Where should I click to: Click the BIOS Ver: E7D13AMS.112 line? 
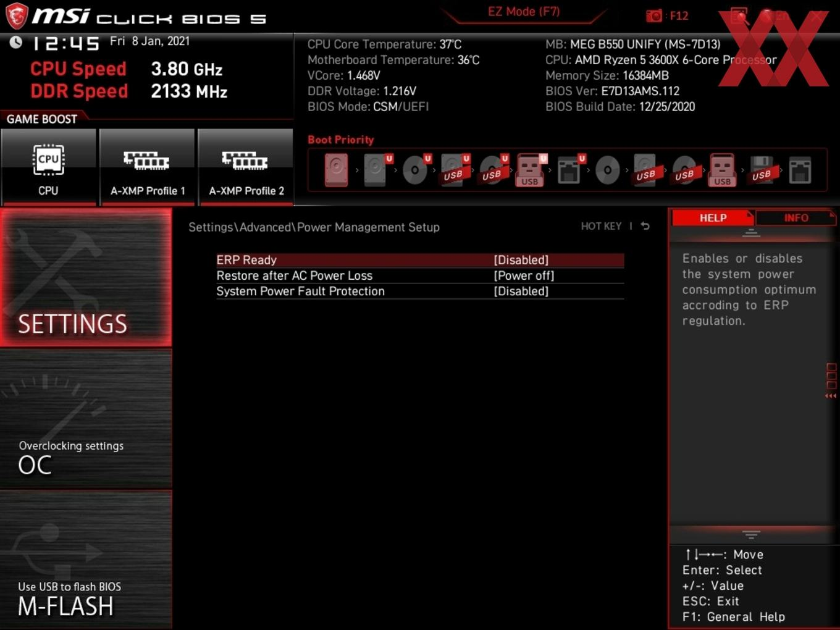[x=612, y=91]
